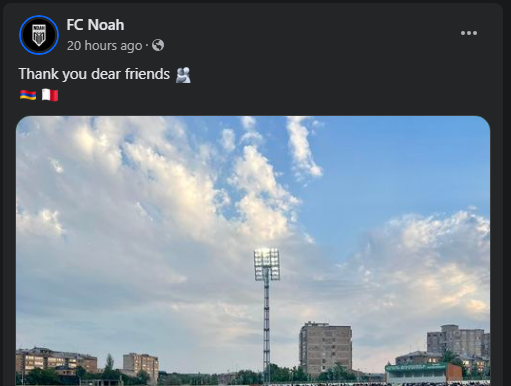This screenshot has width=511, height=386.
Task: Open the three-dot post options menu
Action: click(x=469, y=33)
